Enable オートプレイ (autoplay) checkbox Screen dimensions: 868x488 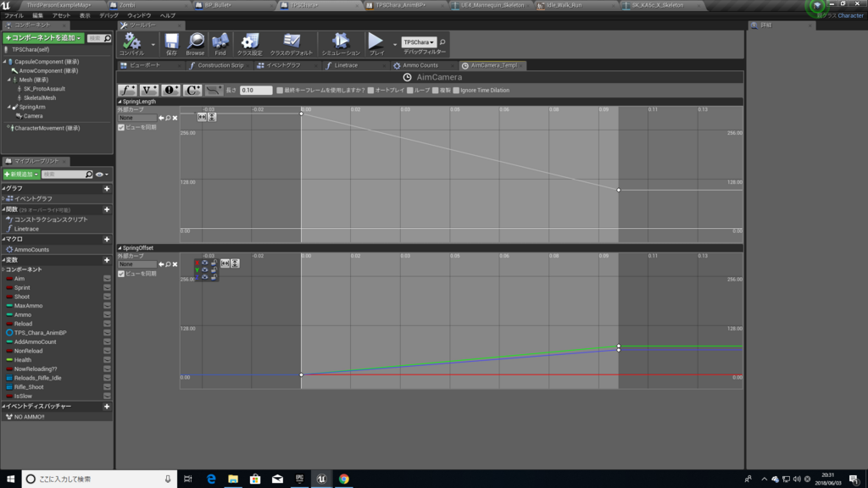tap(370, 90)
